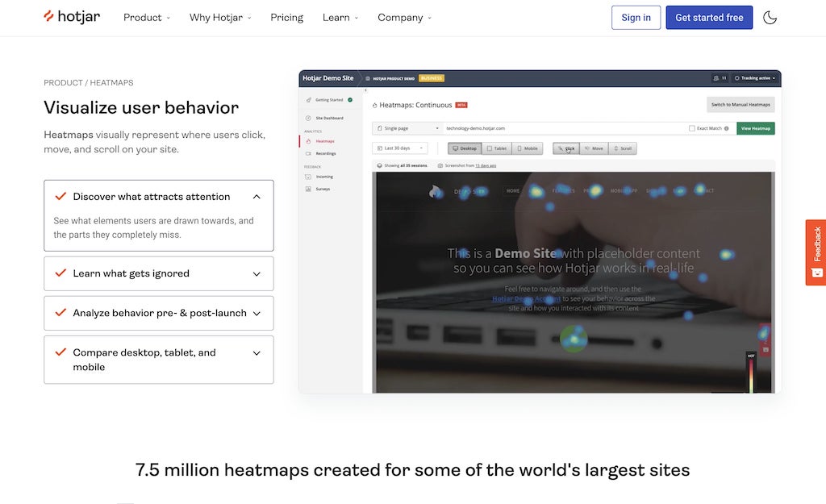Open the Single page dropdown in the demo screenshot
Image resolution: width=826 pixels, height=504 pixels.
(x=407, y=128)
